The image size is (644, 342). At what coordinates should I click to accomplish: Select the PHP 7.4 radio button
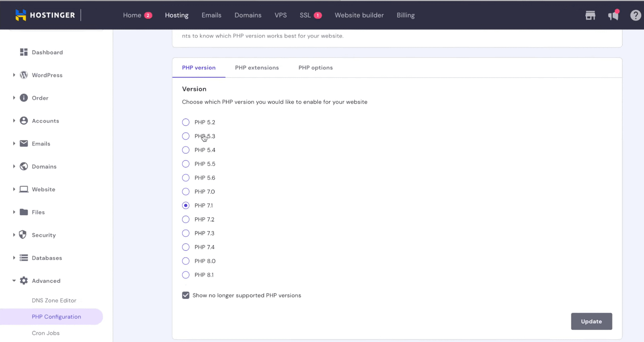pos(186,247)
